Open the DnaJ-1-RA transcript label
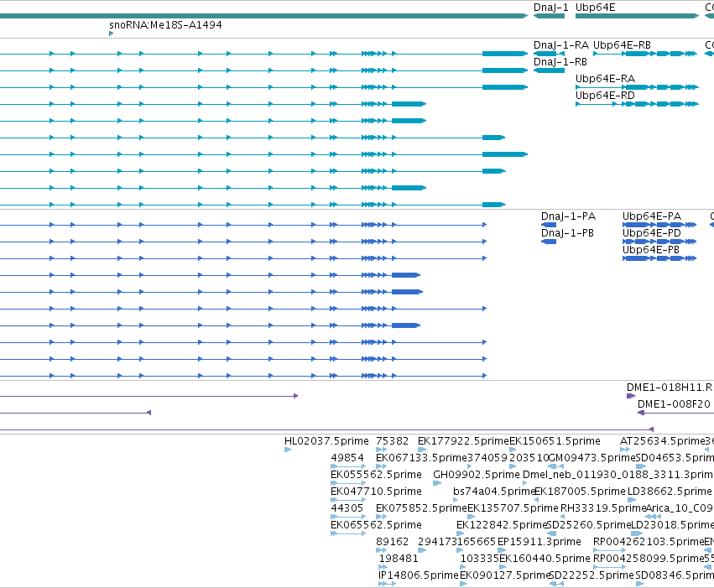Image resolution: width=714 pixels, height=588 pixels. pyautogui.click(x=561, y=45)
